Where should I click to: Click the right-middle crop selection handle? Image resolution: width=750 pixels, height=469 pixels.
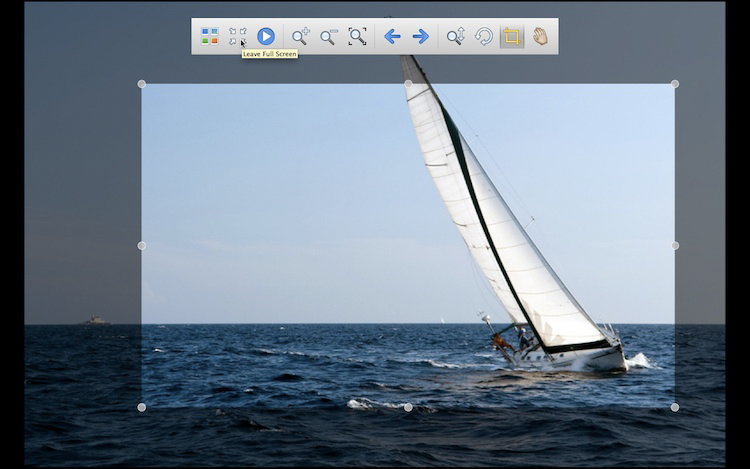[x=675, y=245]
